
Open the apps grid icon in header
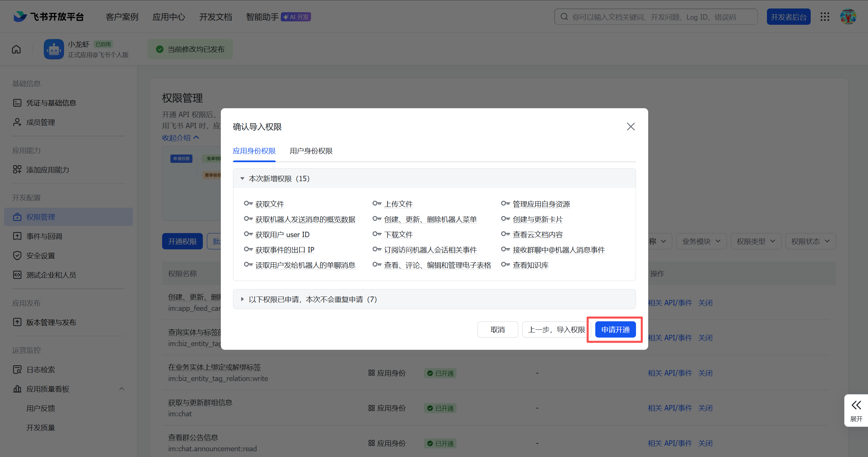pos(825,17)
